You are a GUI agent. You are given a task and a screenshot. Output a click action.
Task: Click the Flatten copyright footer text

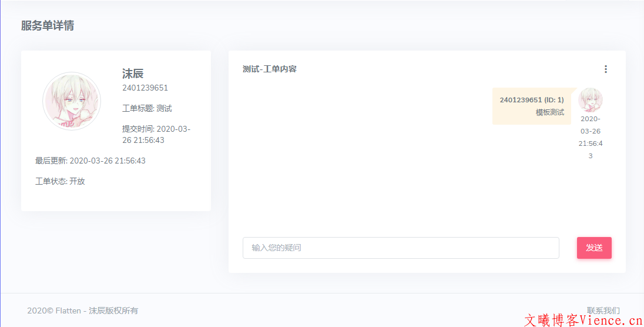[82, 311]
